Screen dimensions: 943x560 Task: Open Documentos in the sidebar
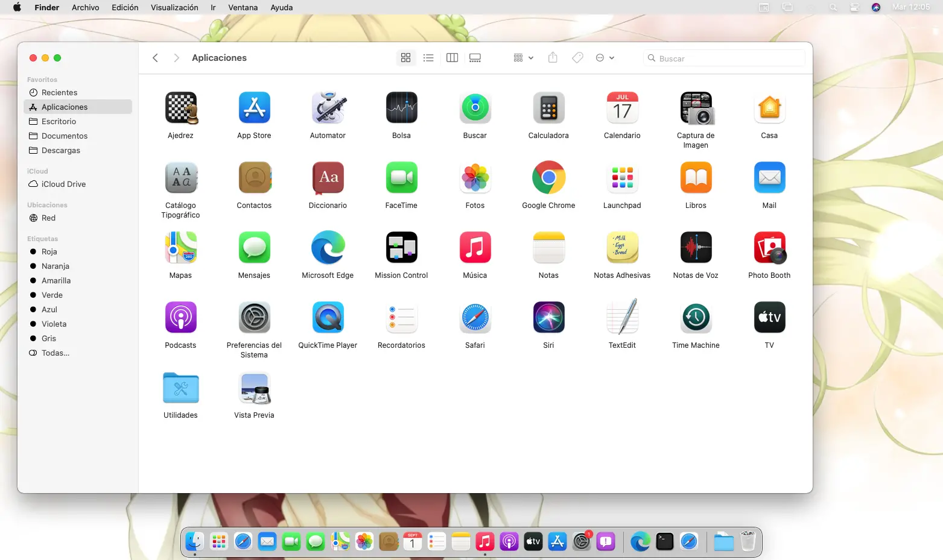point(78,136)
